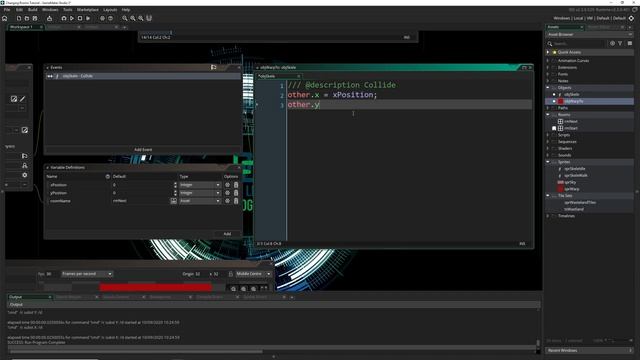The image size is (640, 360).
Task: Click the Help toolbar icon
Action: [111, 18]
